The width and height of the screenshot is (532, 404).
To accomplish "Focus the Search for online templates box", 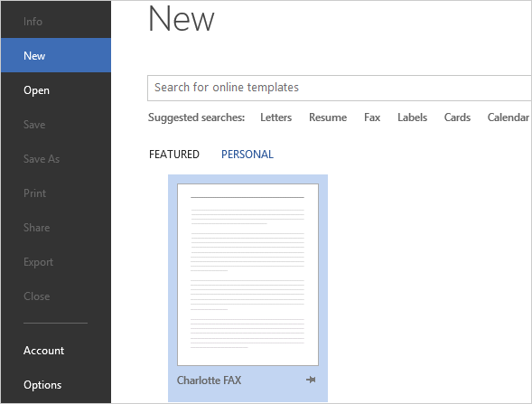I will (340, 88).
